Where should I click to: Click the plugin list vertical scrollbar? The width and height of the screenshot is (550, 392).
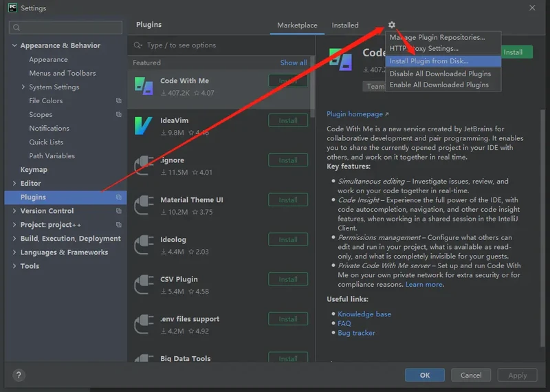(x=313, y=96)
